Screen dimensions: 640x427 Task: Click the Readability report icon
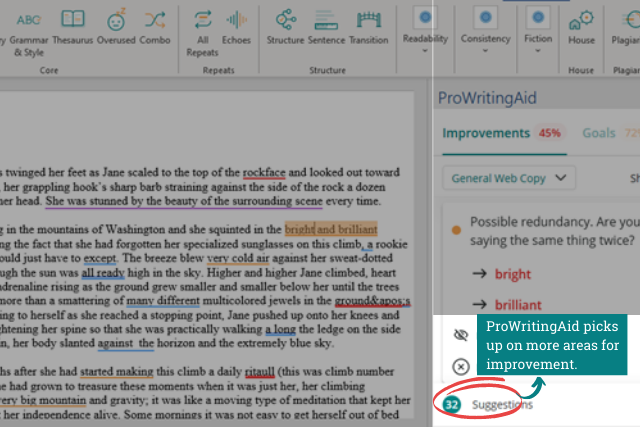coord(425,17)
